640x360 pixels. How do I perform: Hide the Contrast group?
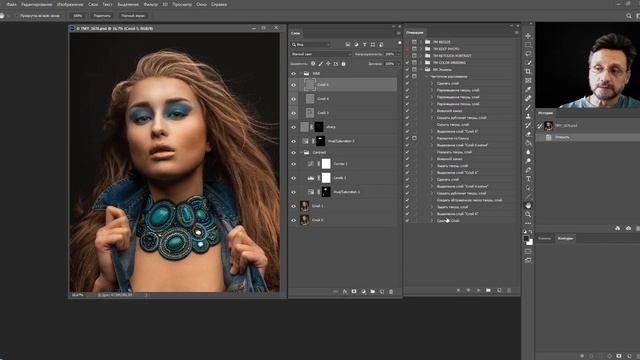tap(293, 153)
